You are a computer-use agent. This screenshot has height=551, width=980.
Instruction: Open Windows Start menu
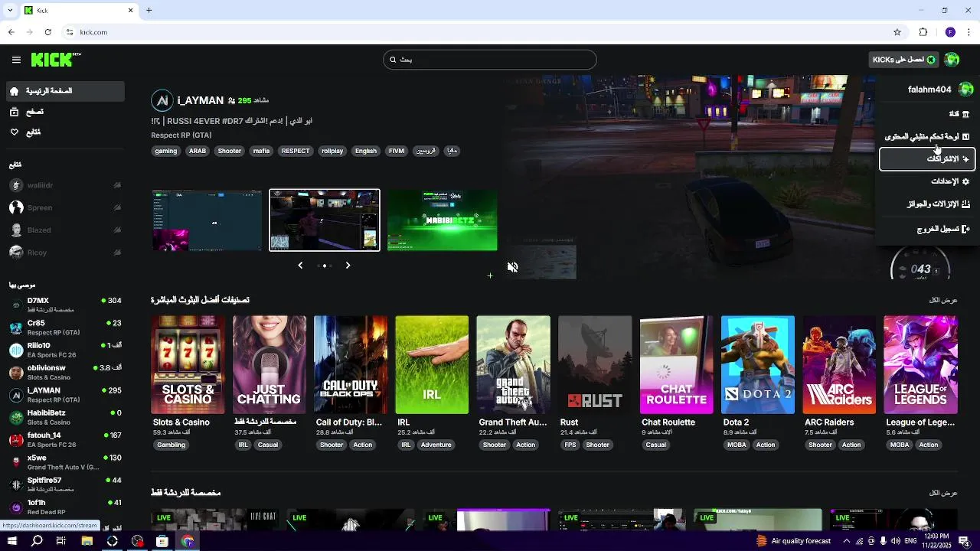tap(12, 541)
